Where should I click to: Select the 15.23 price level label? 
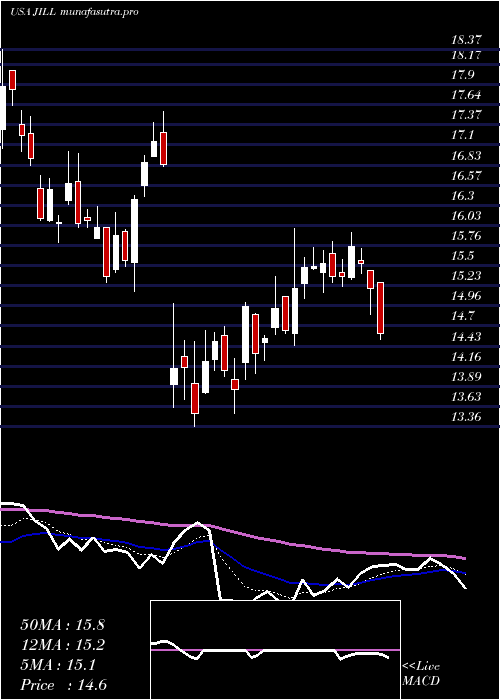pyautogui.click(x=466, y=276)
